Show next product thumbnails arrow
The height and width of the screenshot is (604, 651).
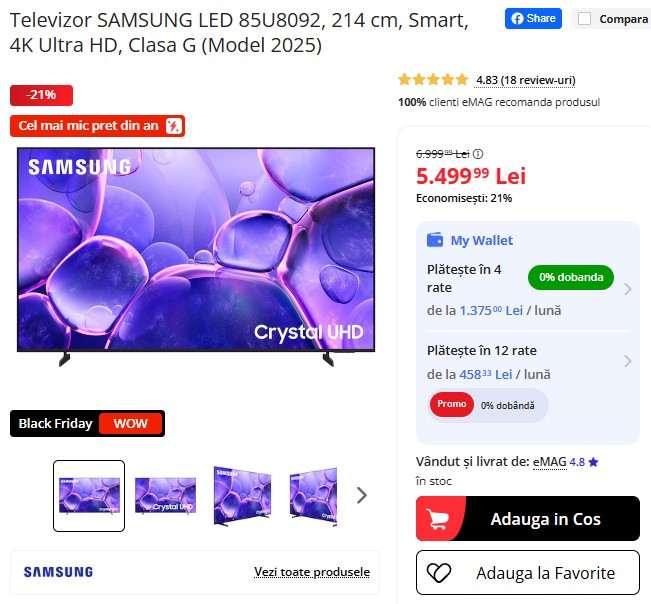pos(362,495)
